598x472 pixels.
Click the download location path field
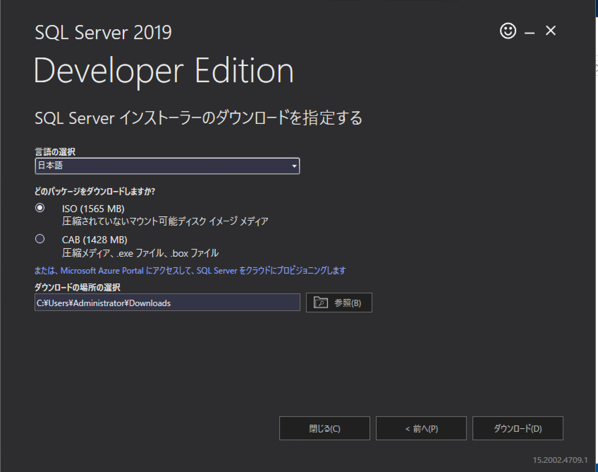point(167,303)
